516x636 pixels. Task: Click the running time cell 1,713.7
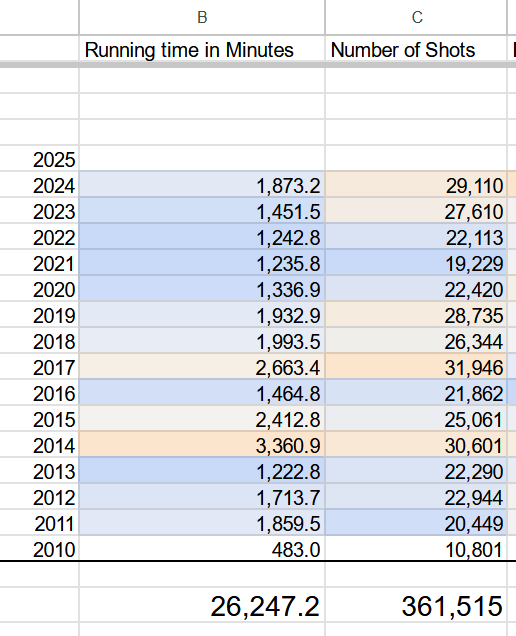pos(202,496)
